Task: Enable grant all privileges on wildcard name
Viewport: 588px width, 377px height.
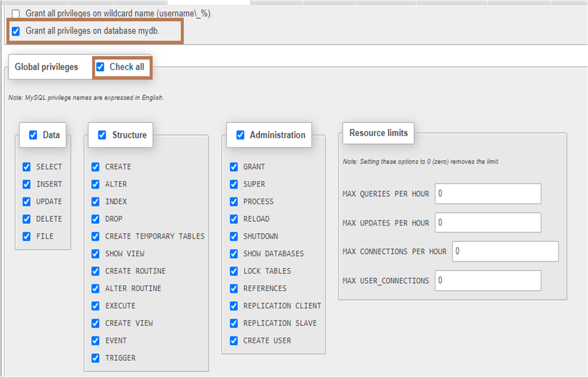Action: (x=16, y=14)
